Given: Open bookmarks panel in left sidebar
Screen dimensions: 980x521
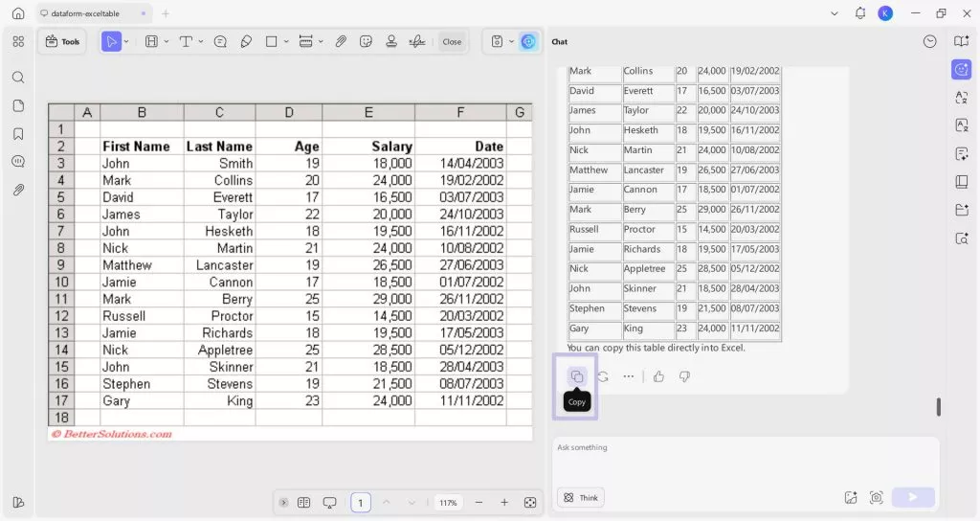Looking at the screenshot, I should [x=18, y=134].
